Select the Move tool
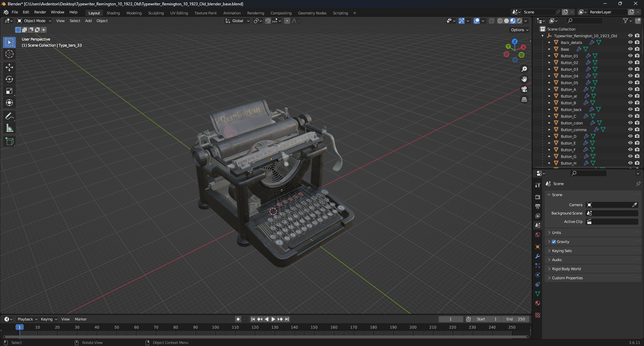Image resolution: width=644 pixels, height=346 pixels. point(9,67)
